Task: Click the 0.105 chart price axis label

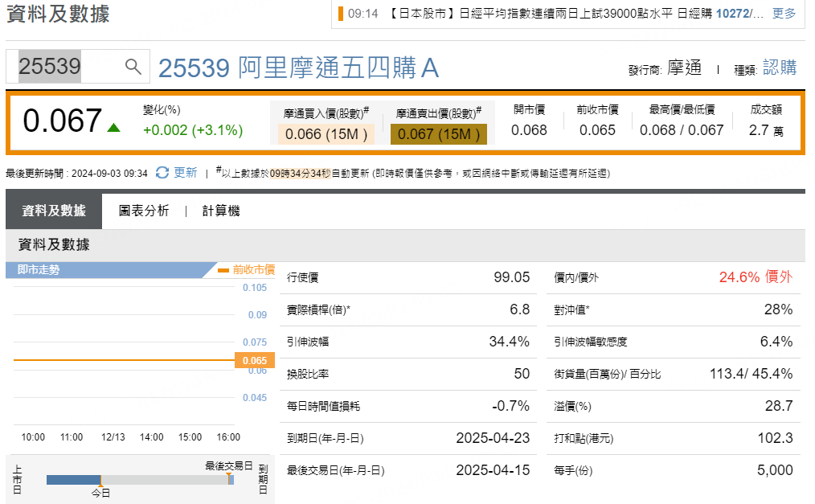Action: [255, 287]
